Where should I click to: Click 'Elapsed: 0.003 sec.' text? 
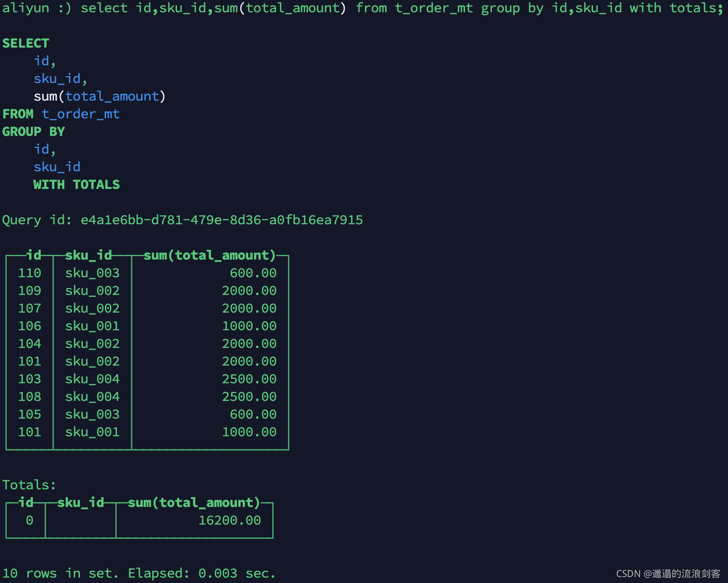(202, 573)
